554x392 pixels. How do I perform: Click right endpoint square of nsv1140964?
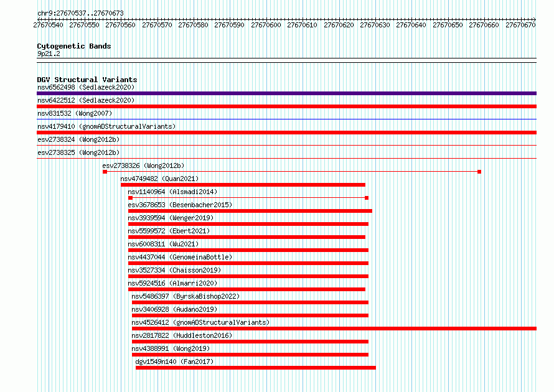tap(367, 198)
